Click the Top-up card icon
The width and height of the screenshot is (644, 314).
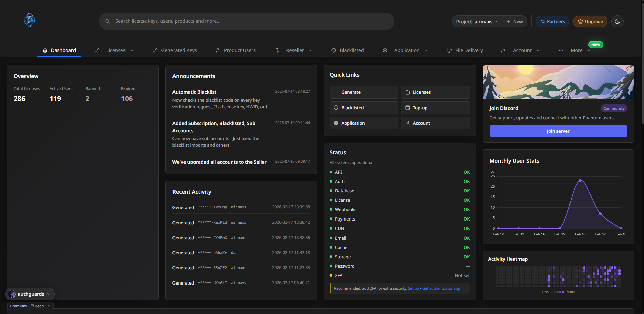click(408, 108)
